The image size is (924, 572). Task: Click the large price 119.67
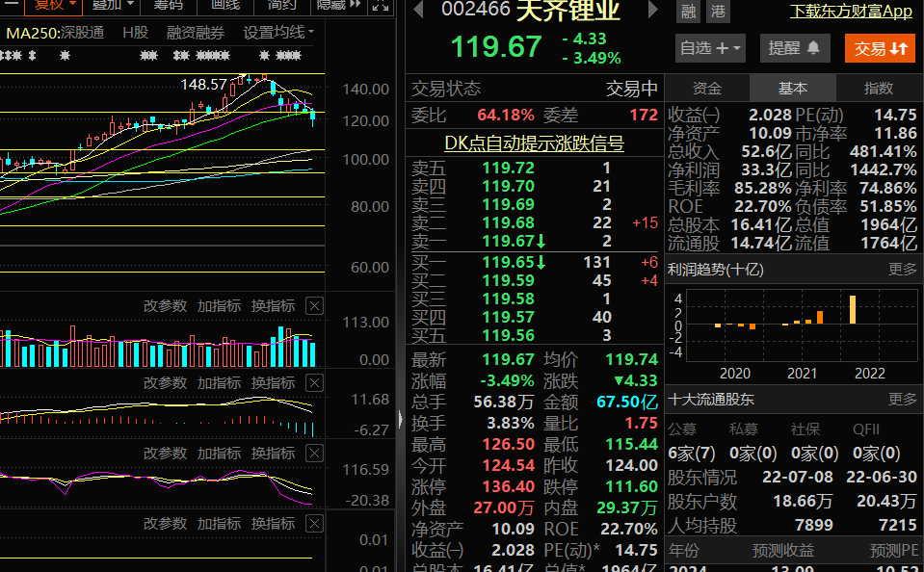(496, 47)
